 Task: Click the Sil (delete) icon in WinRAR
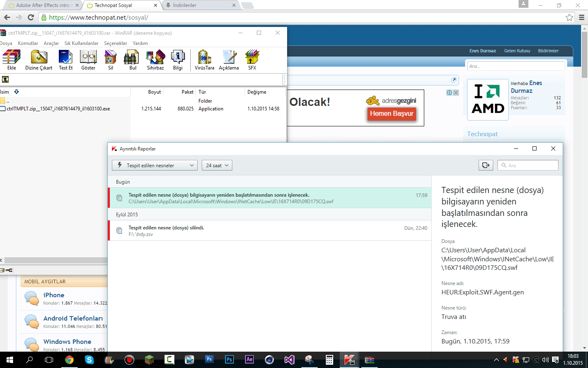tap(111, 60)
